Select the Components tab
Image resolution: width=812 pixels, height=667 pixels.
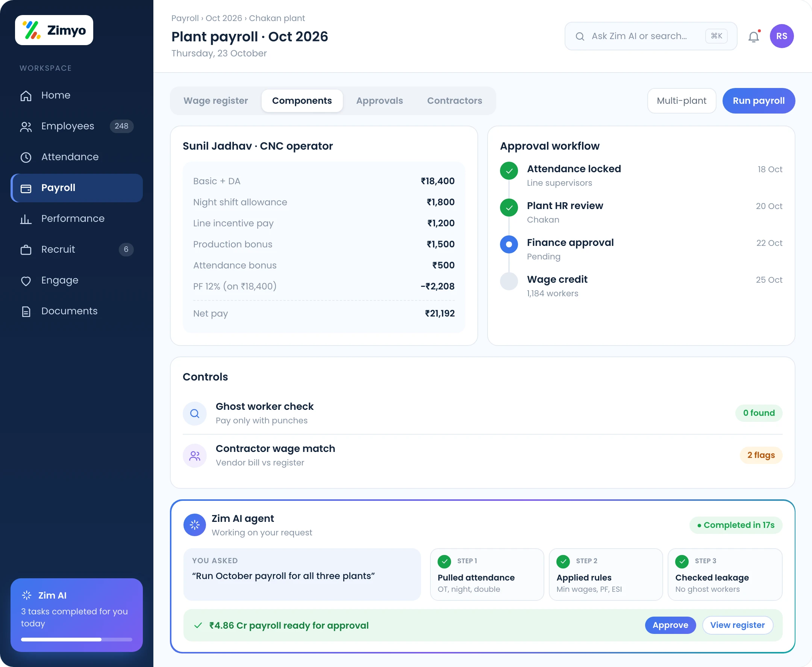302,101
